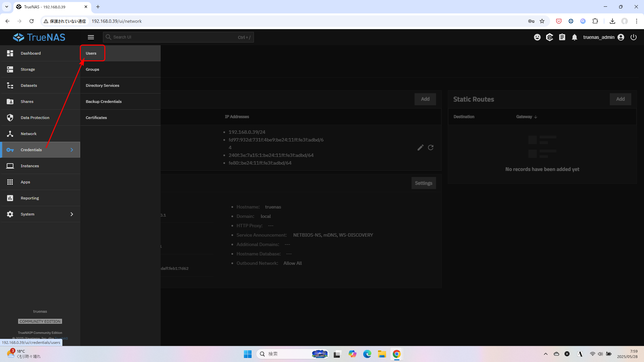Go to Dashboard in sidebar
644x362 pixels.
point(40,53)
